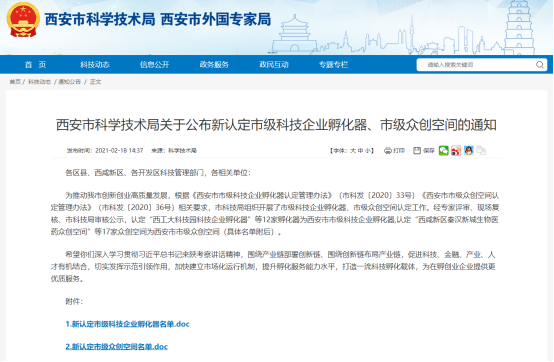The height and width of the screenshot is (362, 554).
Task: Download 新认定市级众创空间名单.doc attachment
Action: pyautogui.click(x=117, y=347)
